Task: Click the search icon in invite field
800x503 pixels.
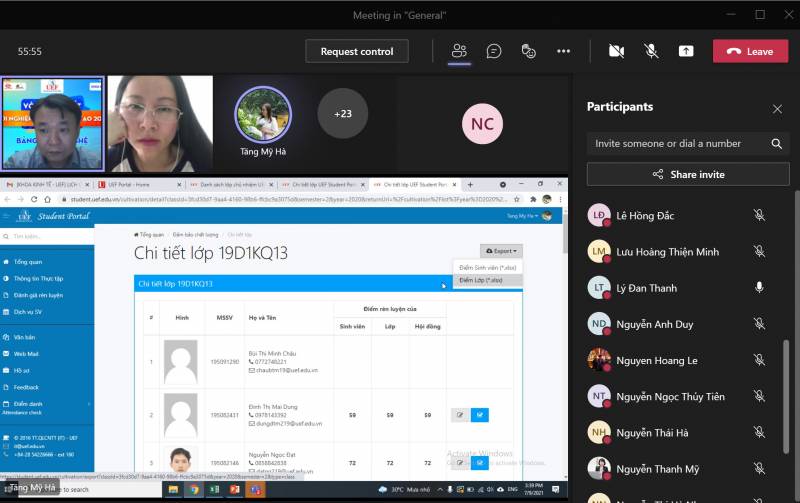Action: 777,144
